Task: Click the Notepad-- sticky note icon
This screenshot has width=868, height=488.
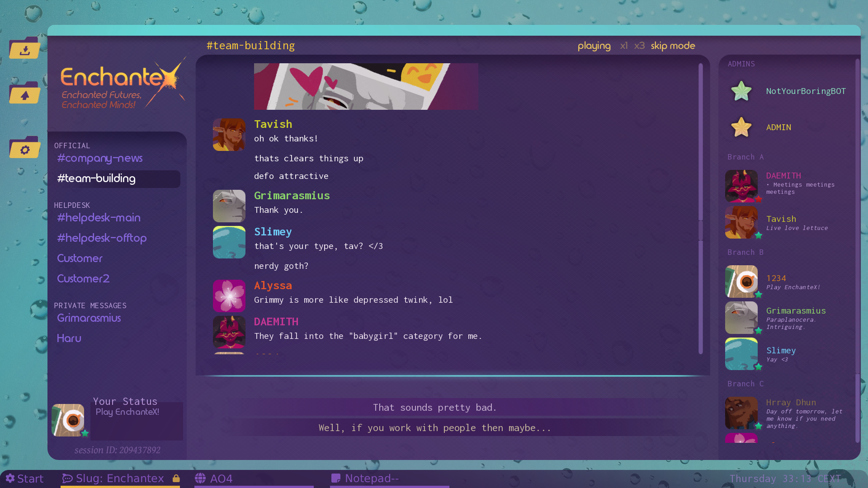Action: tap(336, 478)
